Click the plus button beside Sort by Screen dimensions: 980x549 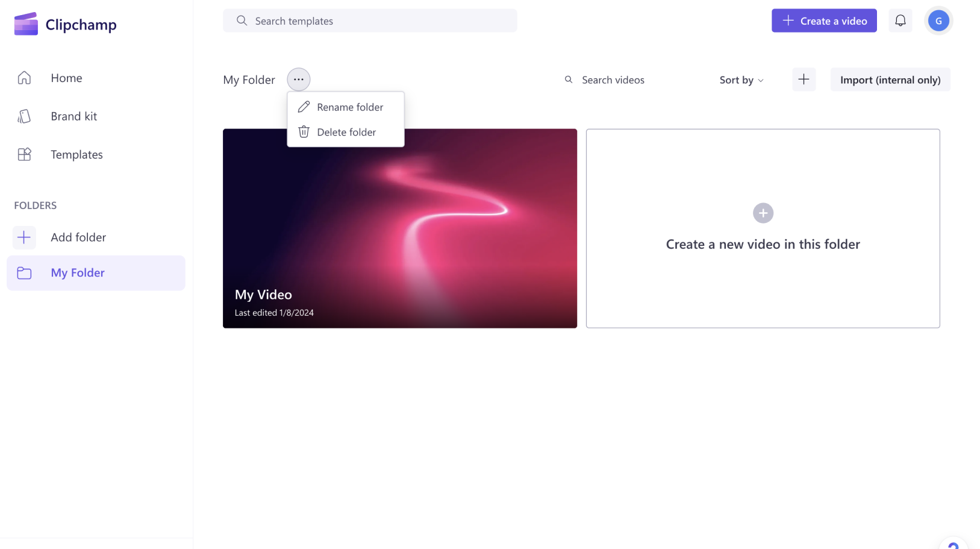pyautogui.click(x=804, y=80)
